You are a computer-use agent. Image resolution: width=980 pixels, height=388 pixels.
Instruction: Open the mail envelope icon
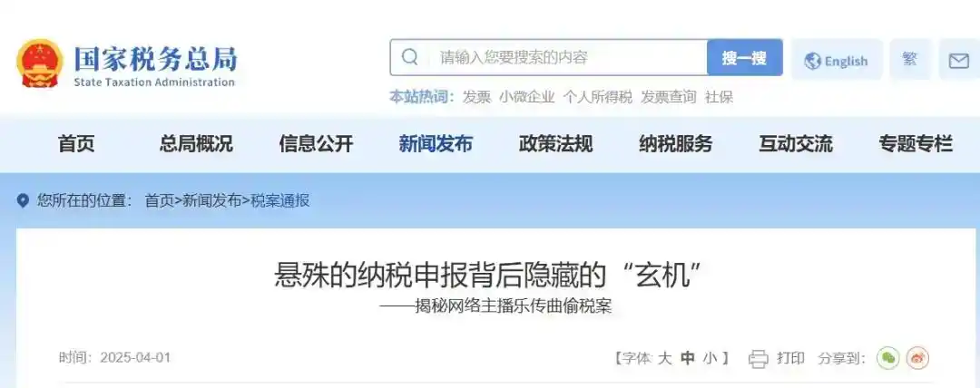[x=959, y=60]
